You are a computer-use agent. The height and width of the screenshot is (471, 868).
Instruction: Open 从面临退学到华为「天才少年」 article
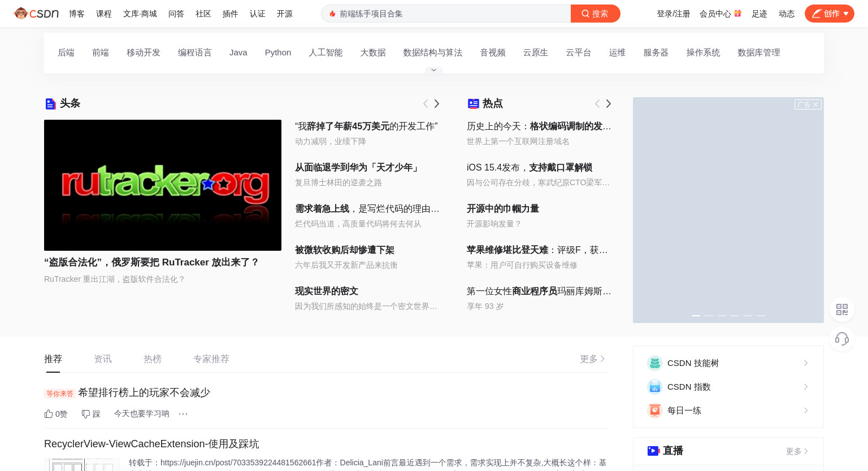[x=358, y=167]
